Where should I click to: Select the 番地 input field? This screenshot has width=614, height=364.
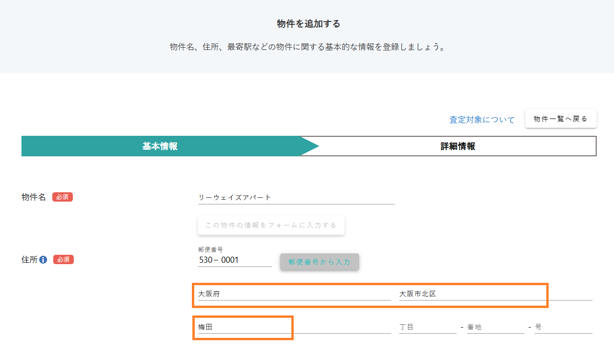coord(495,327)
